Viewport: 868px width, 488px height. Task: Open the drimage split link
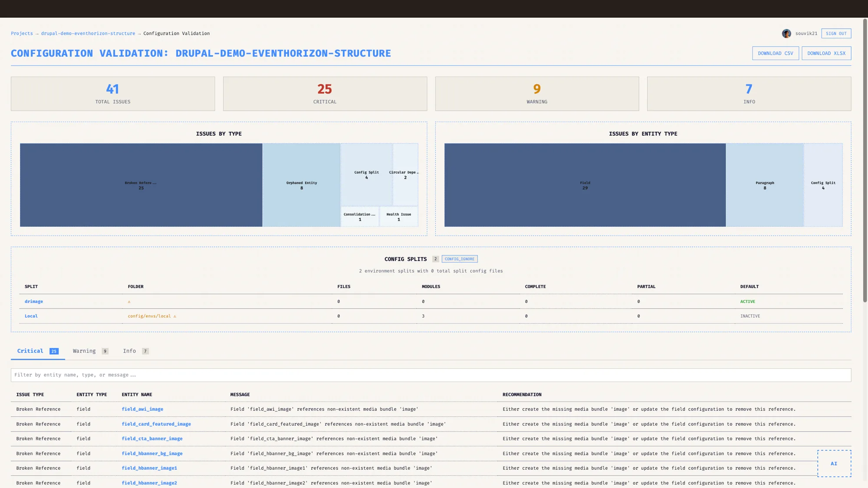[34, 301]
